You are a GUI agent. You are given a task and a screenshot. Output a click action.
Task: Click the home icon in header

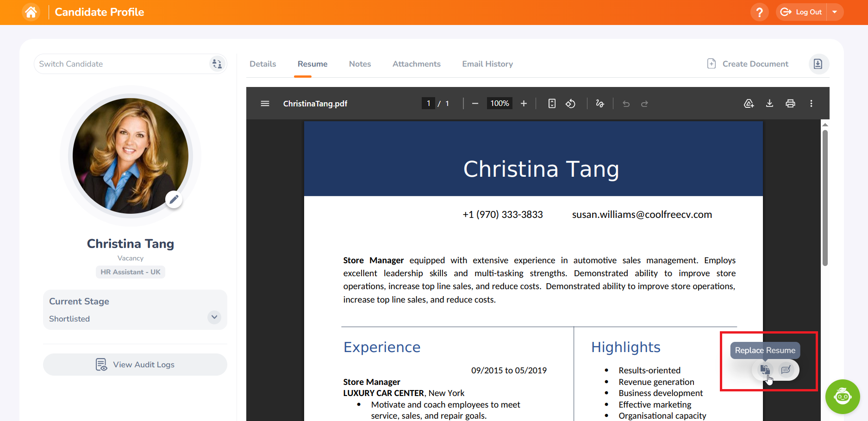coord(31,12)
